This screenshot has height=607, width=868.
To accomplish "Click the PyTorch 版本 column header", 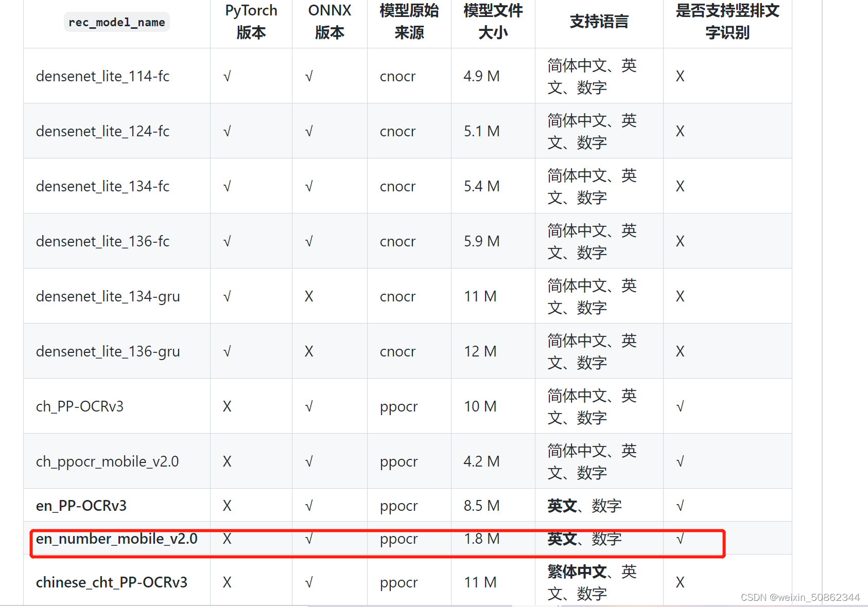I will 251,22.
